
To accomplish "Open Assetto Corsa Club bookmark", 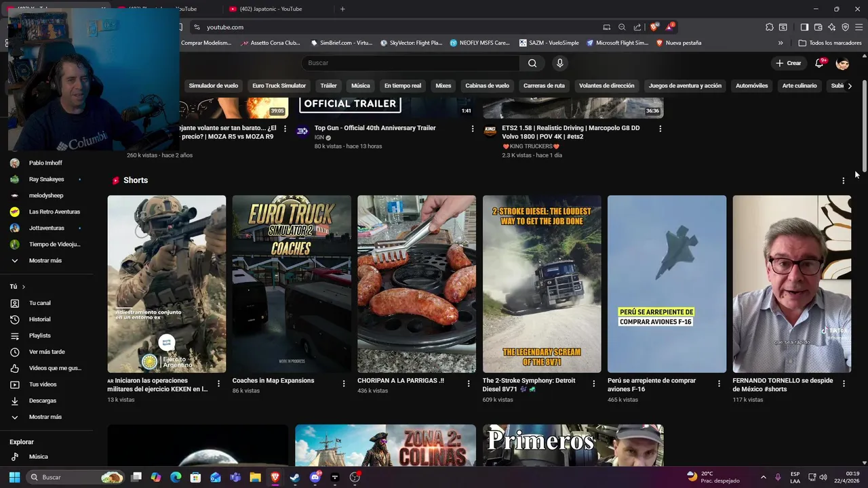I will tap(270, 43).
